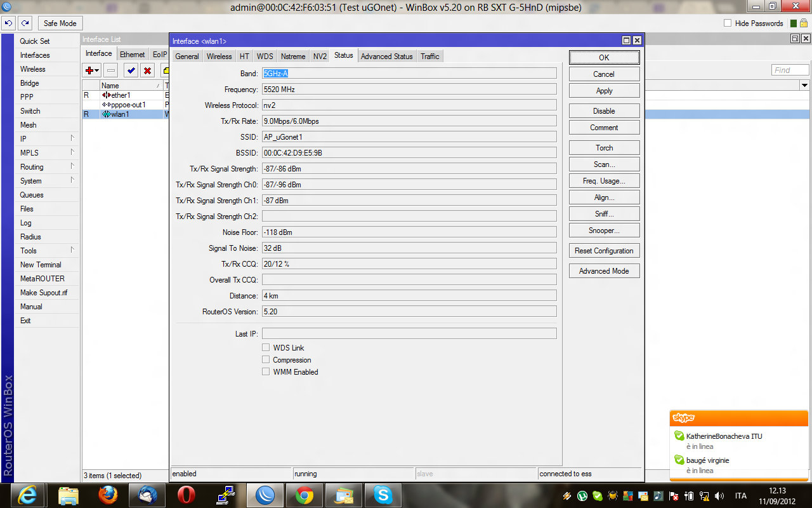Expand the Routing submenu
812x508 pixels.
coord(72,166)
